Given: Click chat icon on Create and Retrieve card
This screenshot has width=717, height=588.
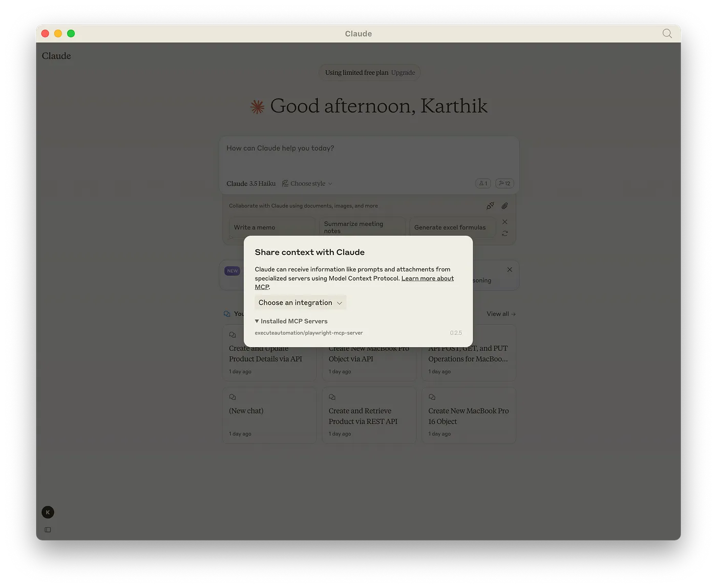Looking at the screenshot, I should click(332, 397).
